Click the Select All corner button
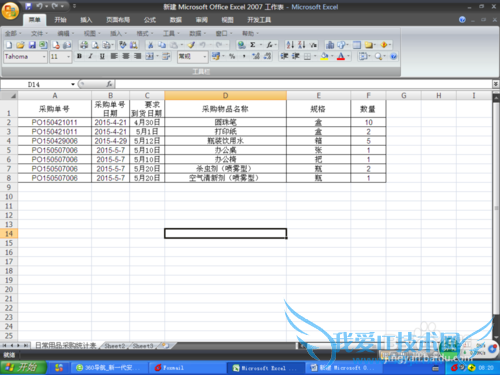Screen dimensions: 500x375 (9, 96)
